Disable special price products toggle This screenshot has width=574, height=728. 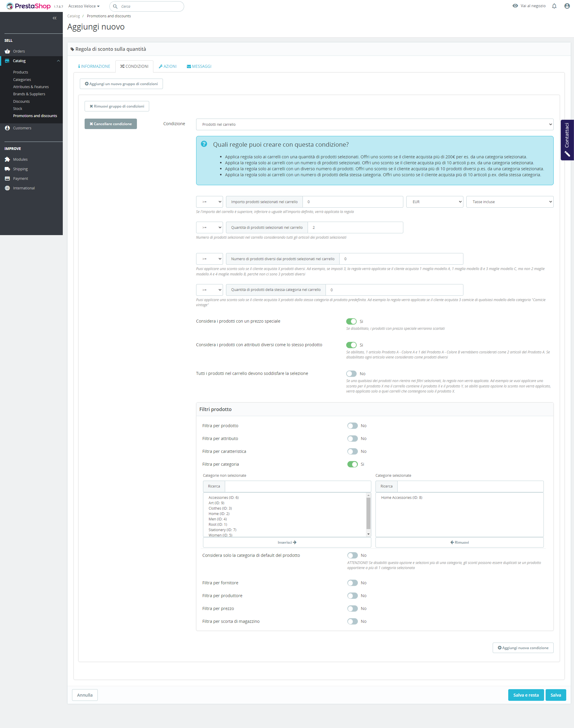click(x=351, y=321)
